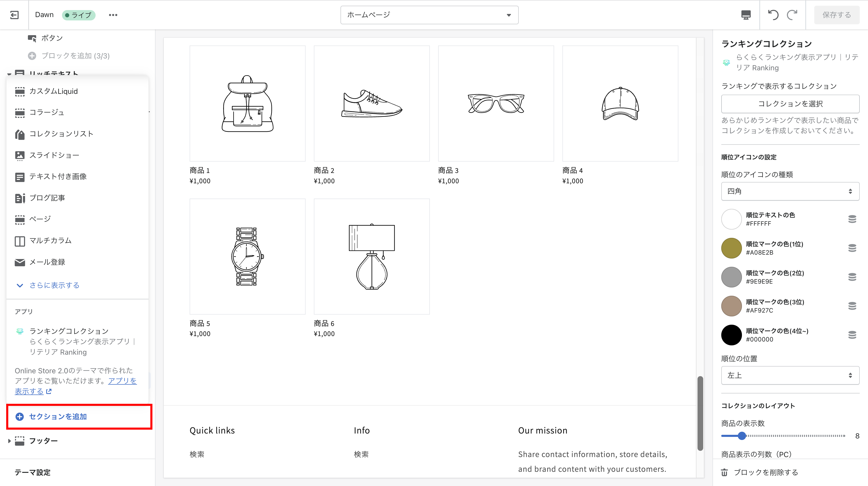
Task: Click dynamic source icon for 順位マークの色(3位)
Action: (852, 306)
